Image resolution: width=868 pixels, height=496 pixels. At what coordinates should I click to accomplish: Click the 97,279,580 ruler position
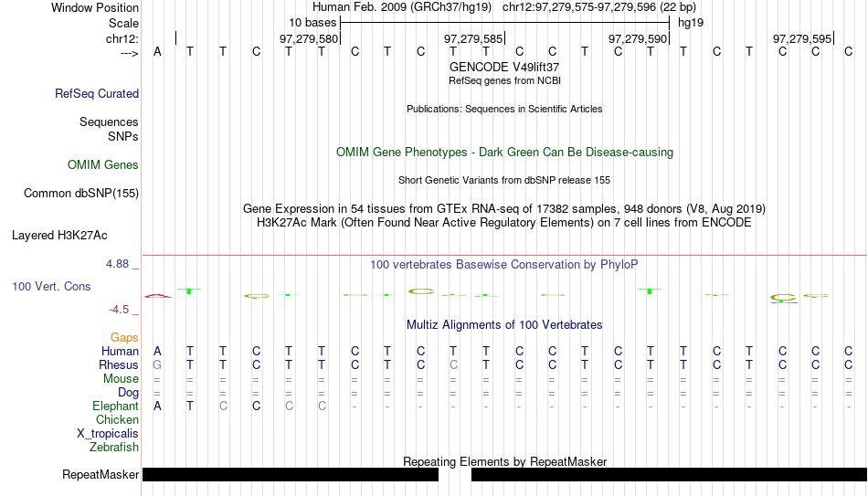click(x=308, y=38)
